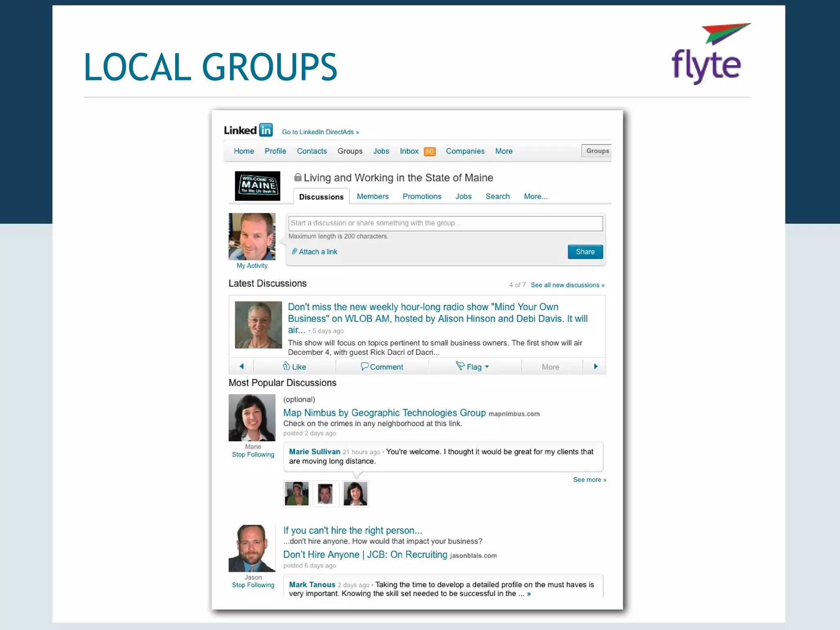Viewport: 840px width, 630px height.
Task: Open the Groups search selector box
Action: click(597, 151)
